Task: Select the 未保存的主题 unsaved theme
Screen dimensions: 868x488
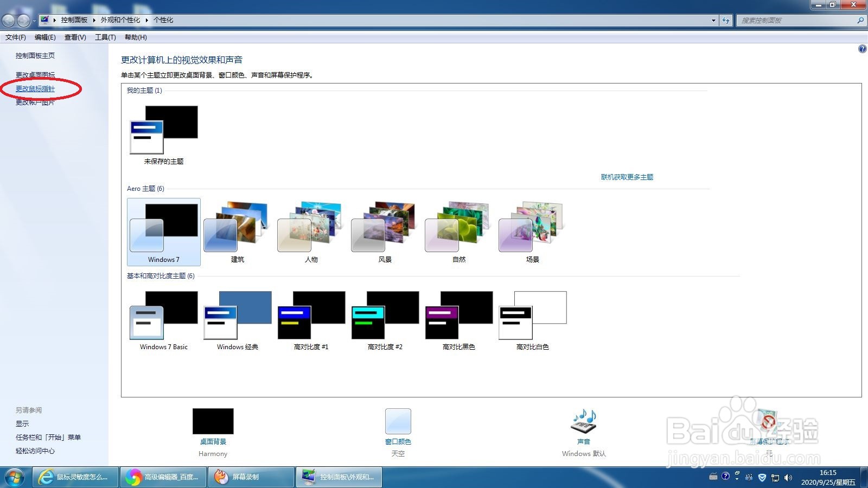Action: pyautogui.click(x=164, y=134)
